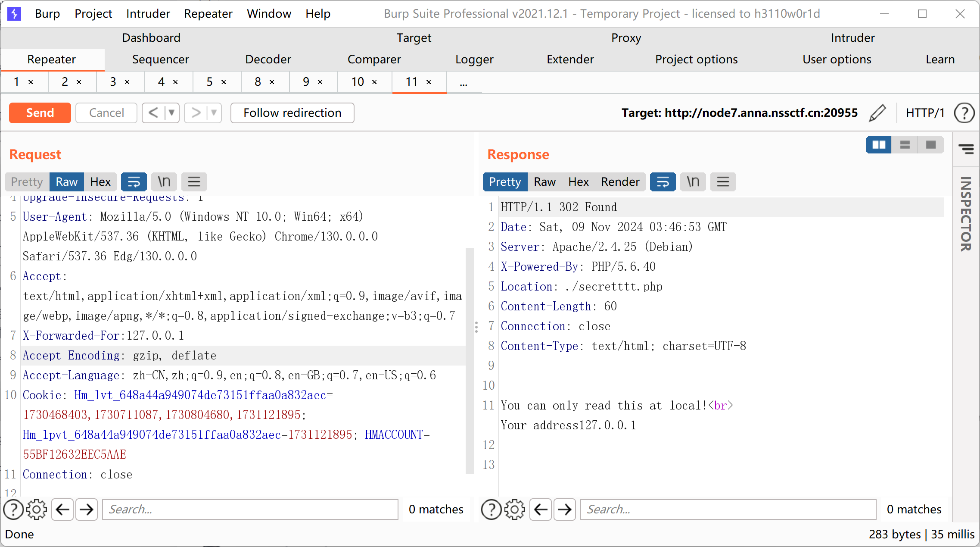Open Request search settings gear
Image resolution: width=980 pixels, height=547 pixels.
pos(37,509)
